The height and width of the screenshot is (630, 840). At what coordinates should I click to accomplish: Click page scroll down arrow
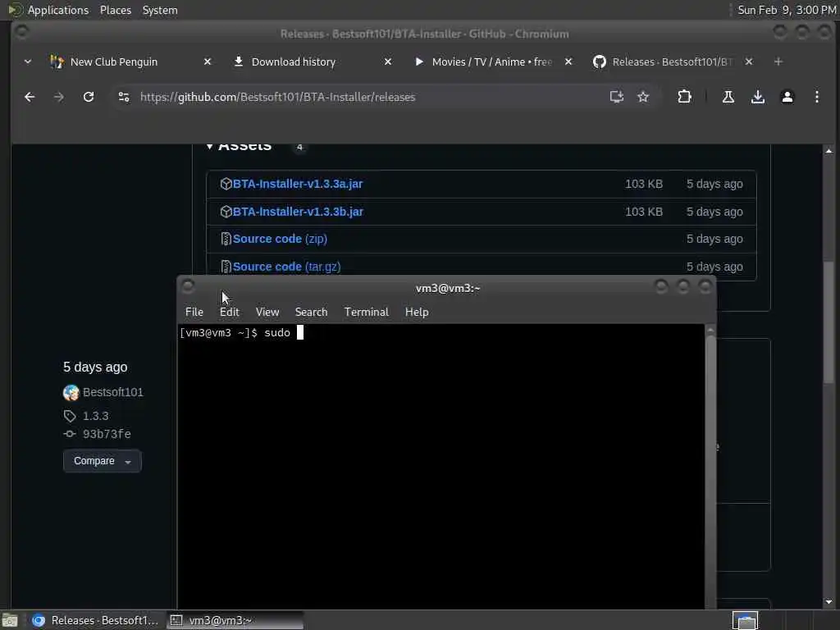tap(829, 601)
